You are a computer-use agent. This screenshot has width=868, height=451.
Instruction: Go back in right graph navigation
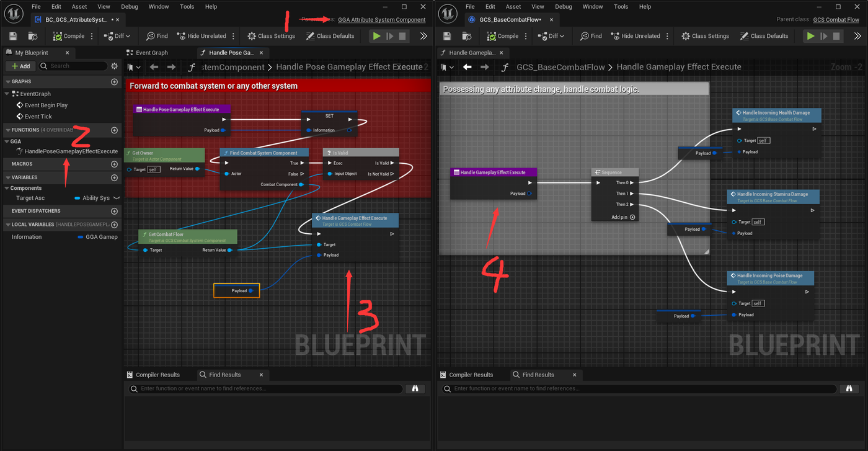(x=467, y=67)
